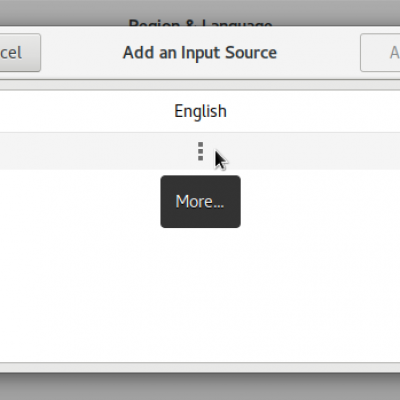Open the full language list with dots icon
The width and height of the screenshot is (400, 400).
pos(200,151)
